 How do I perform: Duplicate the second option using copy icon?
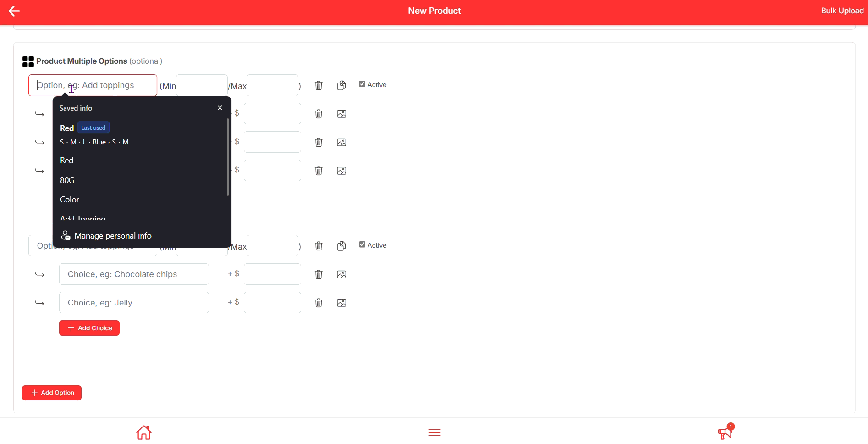(341, 246)
